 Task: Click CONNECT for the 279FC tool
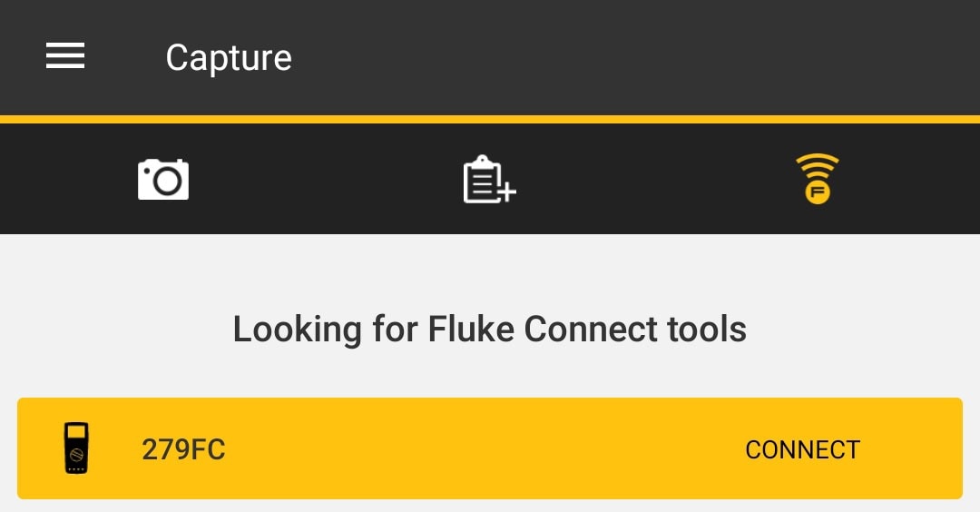click(x=802, y=449)
